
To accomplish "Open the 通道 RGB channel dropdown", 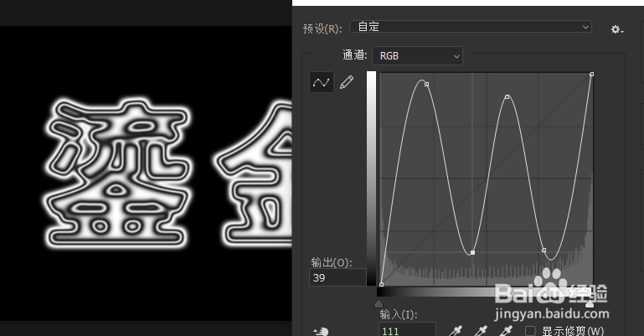I will click(x=417, y=56).
